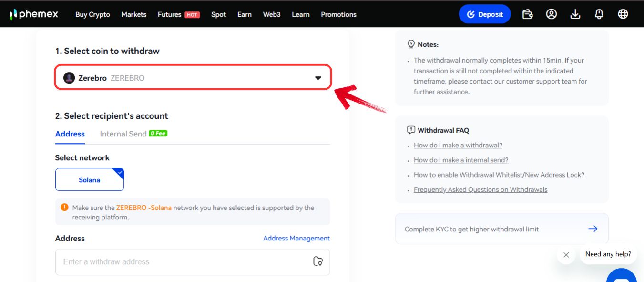Viewport: 644px width, 282px height.
Task: Click the 0 Fee badge
Action: pyautogui.click(x=158, y=134)
